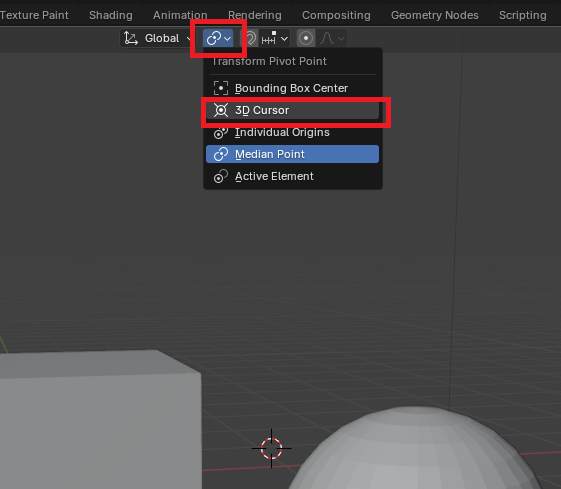Select Individual Origins pivot option
561x489 pixels.
[x=292, y=132]
